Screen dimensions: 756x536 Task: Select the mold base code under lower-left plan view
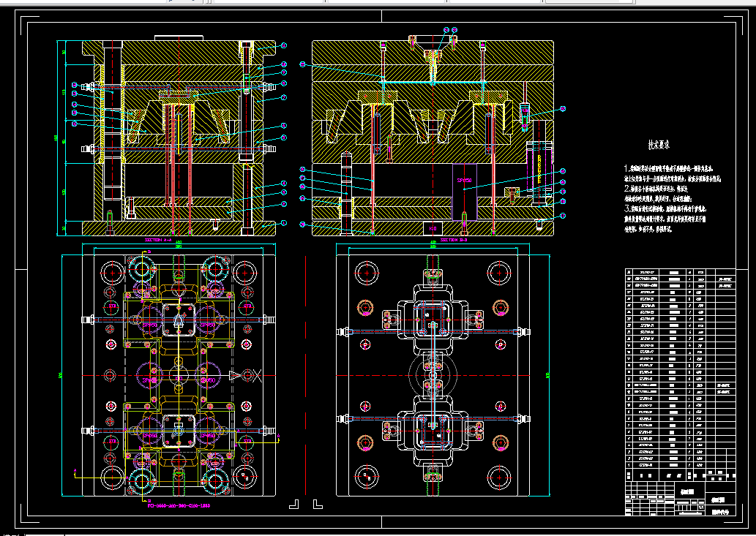pos(179,506)
